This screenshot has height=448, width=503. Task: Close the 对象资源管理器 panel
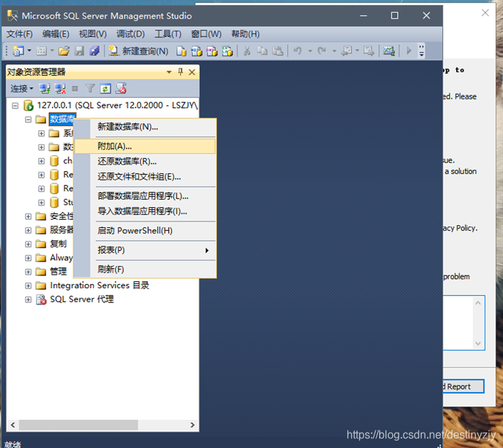192,72
